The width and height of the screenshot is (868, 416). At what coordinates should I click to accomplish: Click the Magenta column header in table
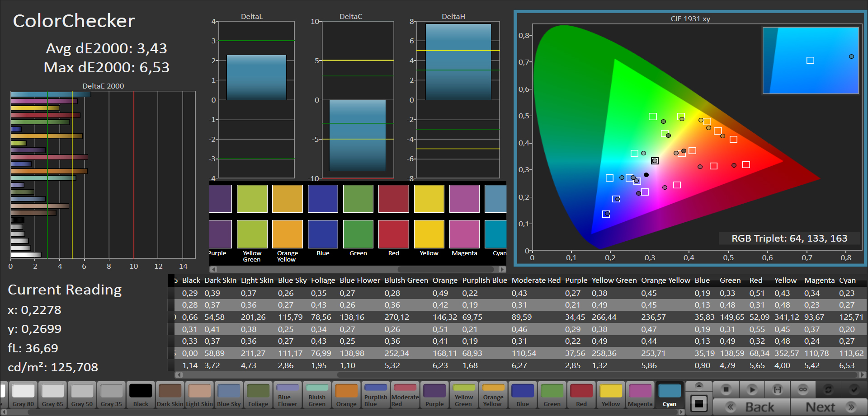pos(819,280)
